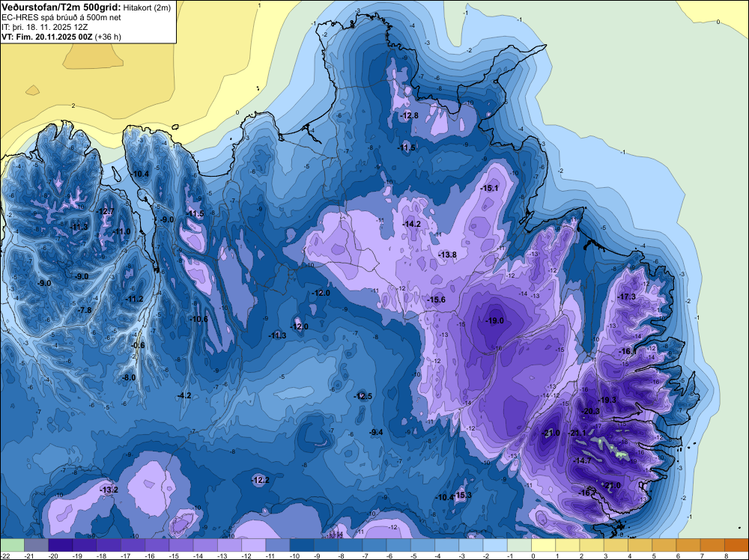Pick the legend swatch labeled -8
749x560 pixels.
tap(350, 545)
